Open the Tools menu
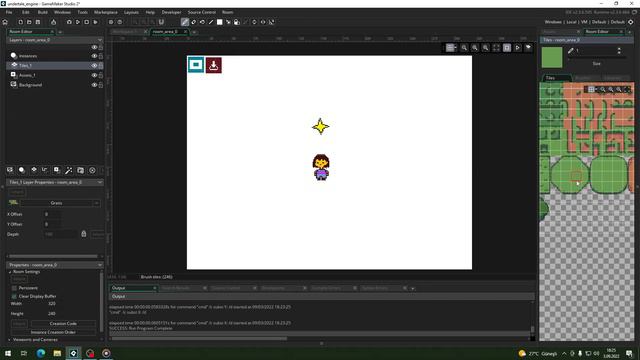The image size is (640, 360). pos(82,12)
